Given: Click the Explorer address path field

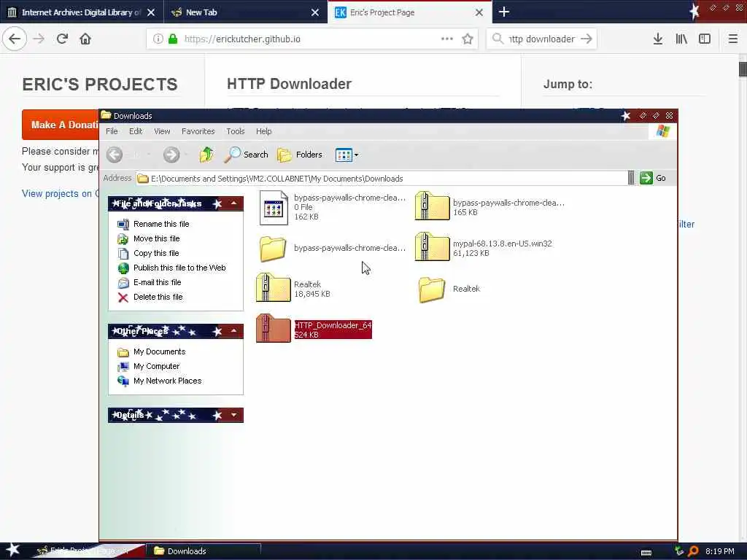Looking at the screenshot, I should coord(381,178).
